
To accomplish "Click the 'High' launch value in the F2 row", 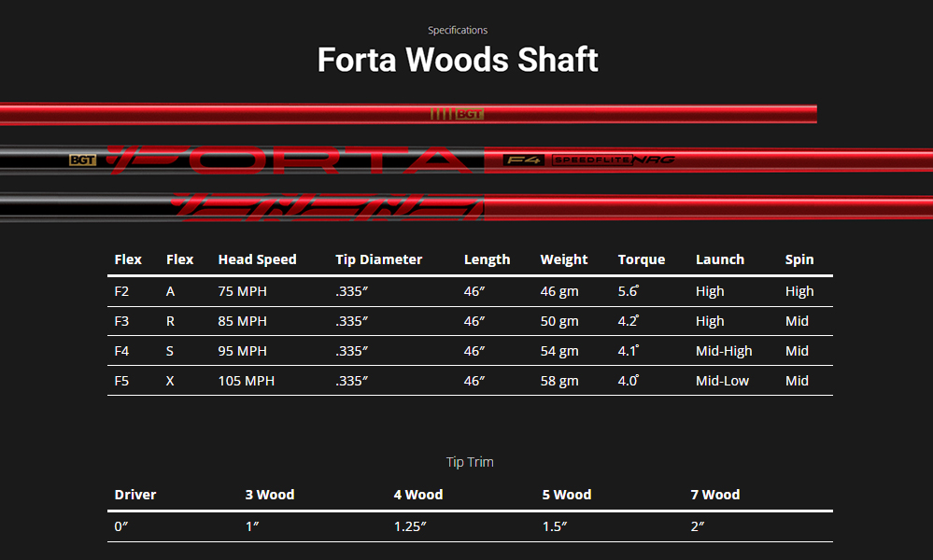I will coord(710,292).
